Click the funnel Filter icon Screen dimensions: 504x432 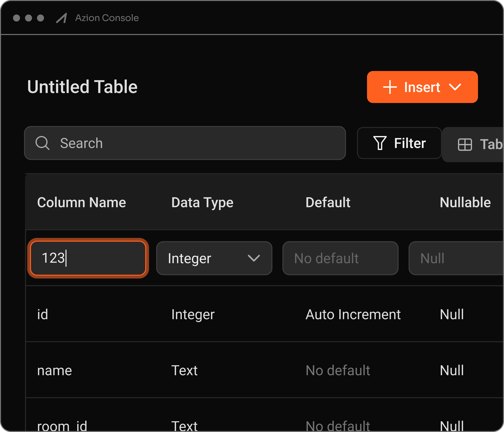coord(380,143)
